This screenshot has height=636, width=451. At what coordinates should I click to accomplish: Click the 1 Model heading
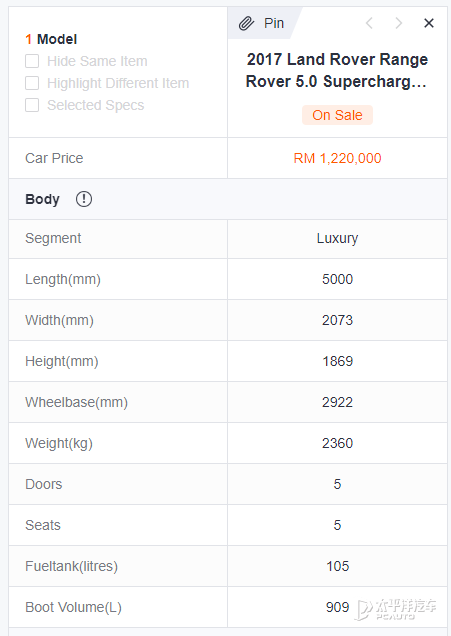(51, 39)
